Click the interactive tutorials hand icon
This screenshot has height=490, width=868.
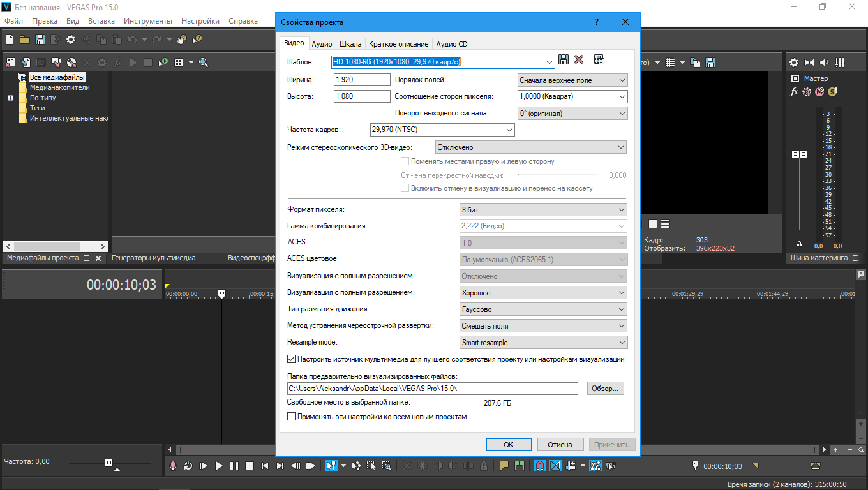[181, 40]
